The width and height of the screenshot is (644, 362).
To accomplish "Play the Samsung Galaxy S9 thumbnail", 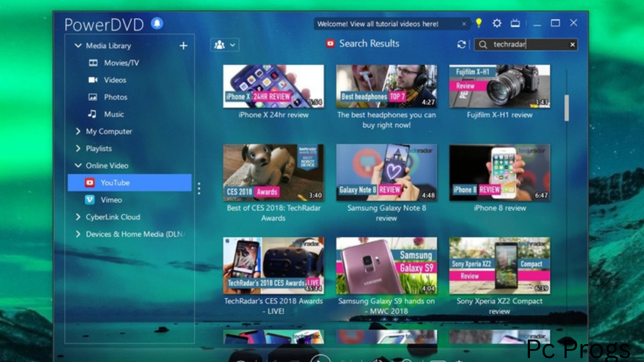I will [x=386, y=265].
